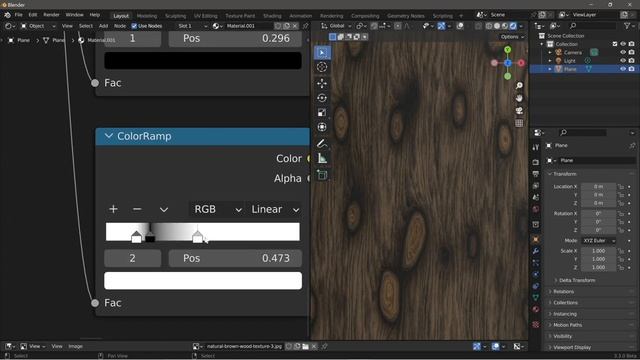Toggle camera view icon in viewport
Image resolution: width=640 pixels, height=360 pixels.
tap(519, 111)
